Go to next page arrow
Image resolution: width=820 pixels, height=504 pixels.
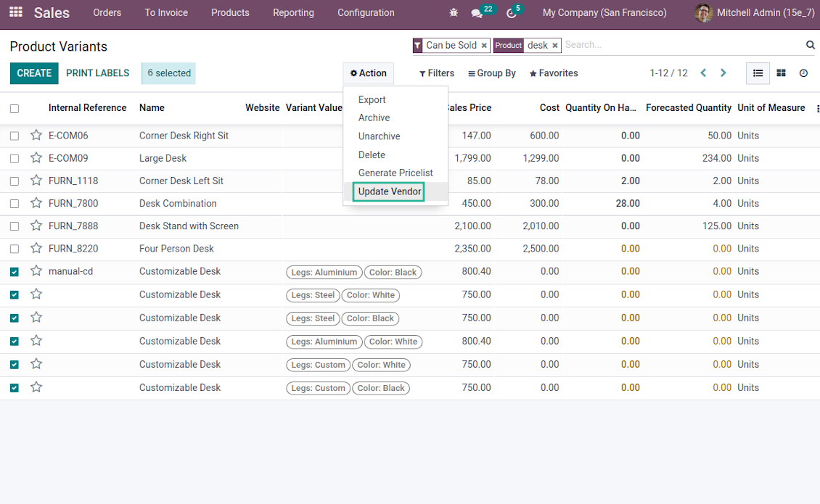tap(723, 73)
